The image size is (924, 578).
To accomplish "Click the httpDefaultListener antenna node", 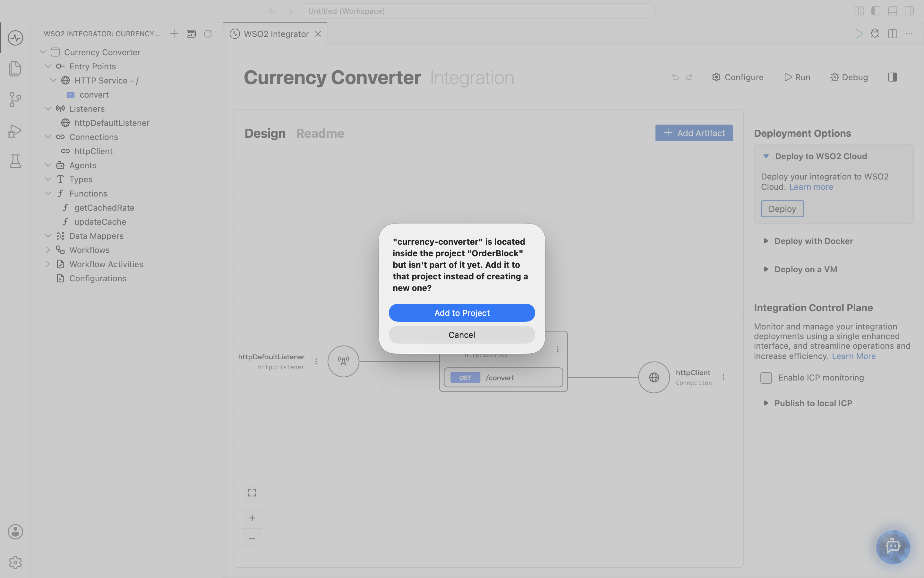I will pyautogui.click(x=343, y=361).
